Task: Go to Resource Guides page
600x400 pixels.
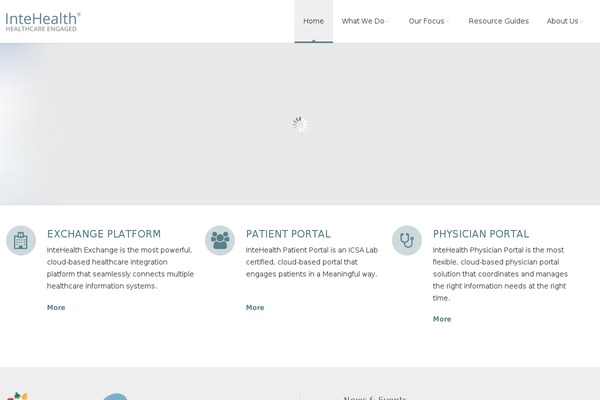Action: point(499,21)
